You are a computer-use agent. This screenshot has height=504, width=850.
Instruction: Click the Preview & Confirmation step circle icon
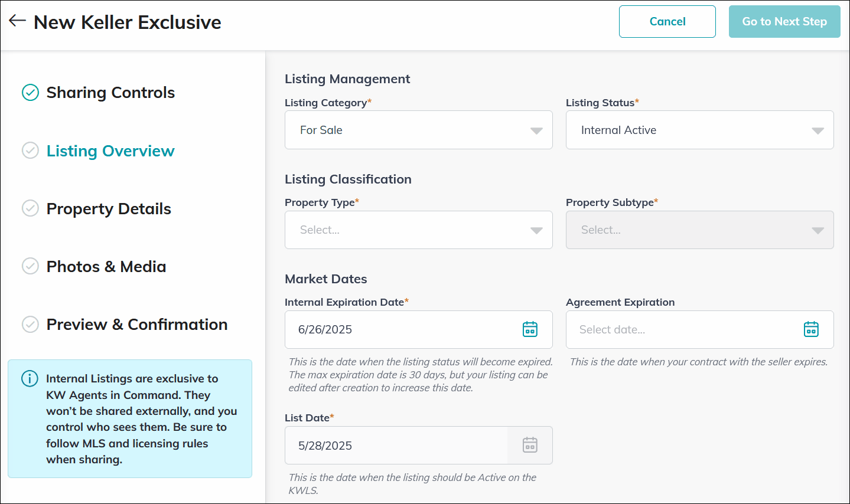click(x=30, y=324)
